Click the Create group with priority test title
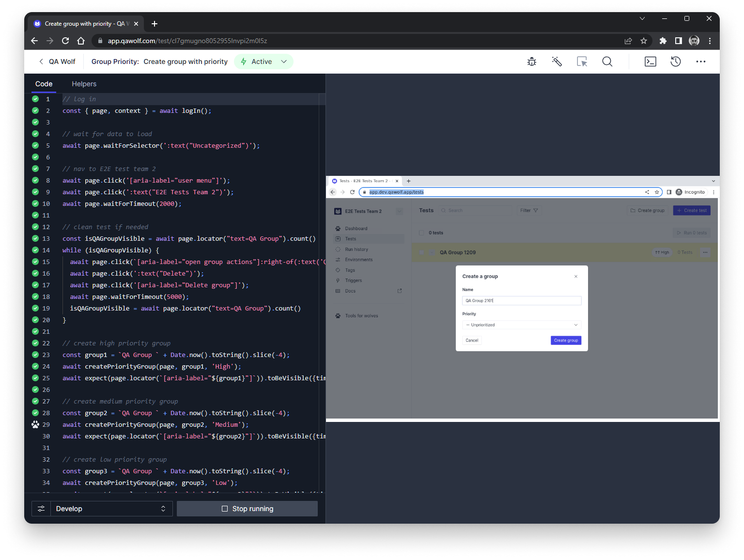The width and height of the screenshot is (744, 560). click(186, 62)
